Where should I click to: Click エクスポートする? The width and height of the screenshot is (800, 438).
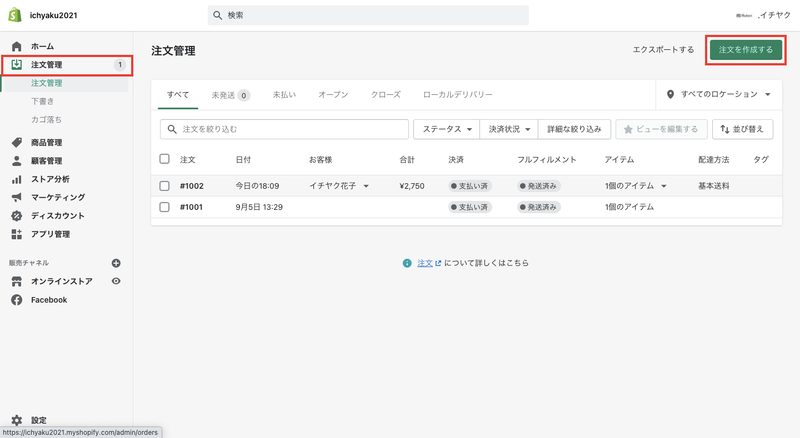(663, 50)
